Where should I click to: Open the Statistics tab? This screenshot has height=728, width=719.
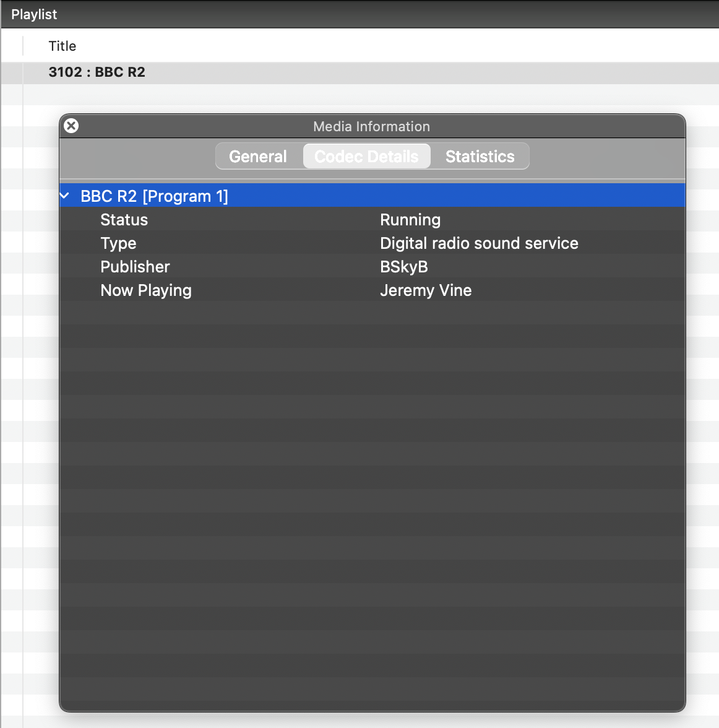[480, 157]
